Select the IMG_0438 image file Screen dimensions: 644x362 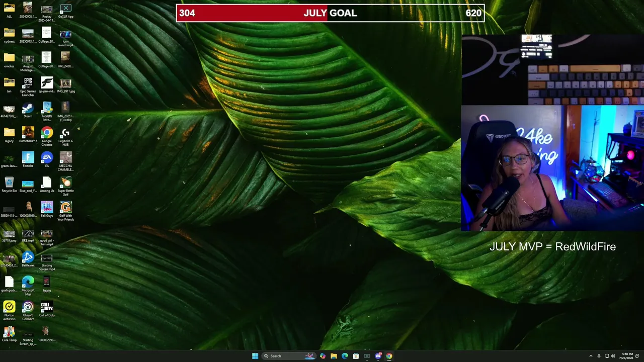tap(65, 60)
